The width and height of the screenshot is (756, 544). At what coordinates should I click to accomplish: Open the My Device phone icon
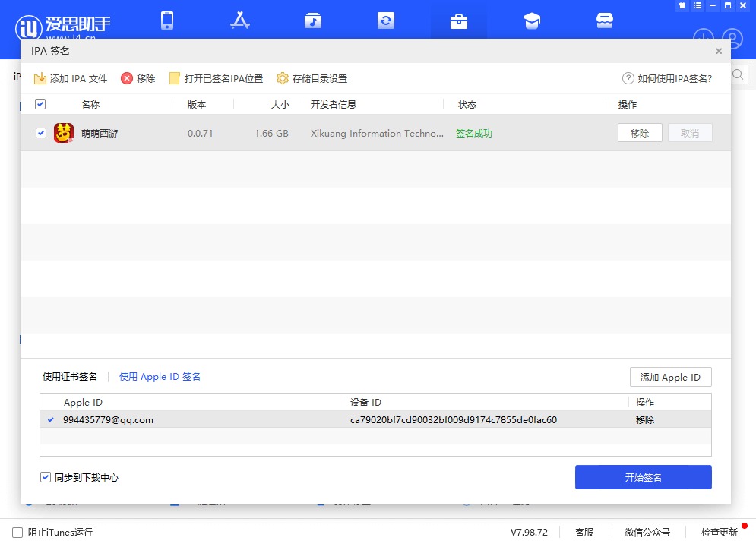click(167, 21)
